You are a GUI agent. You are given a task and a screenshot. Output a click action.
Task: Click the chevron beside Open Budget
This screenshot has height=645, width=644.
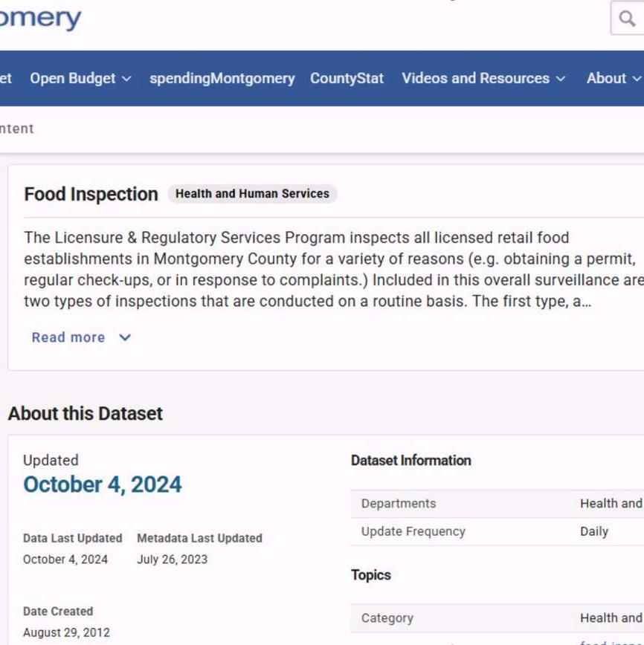pyautogui.click(x=126, y=79)
